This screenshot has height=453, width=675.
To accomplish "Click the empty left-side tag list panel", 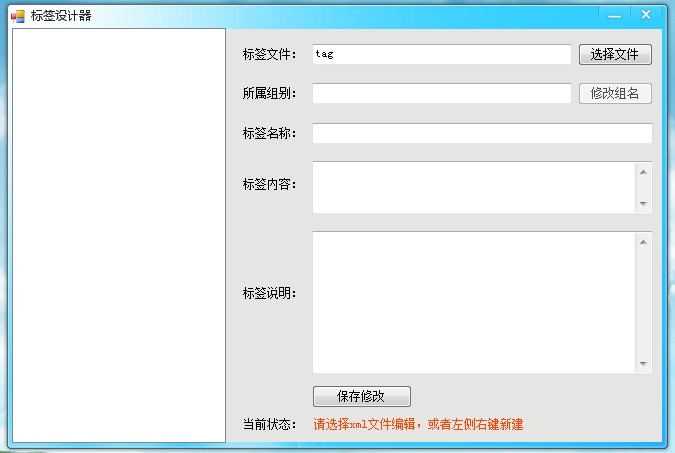I will click(x=118, y=235).
